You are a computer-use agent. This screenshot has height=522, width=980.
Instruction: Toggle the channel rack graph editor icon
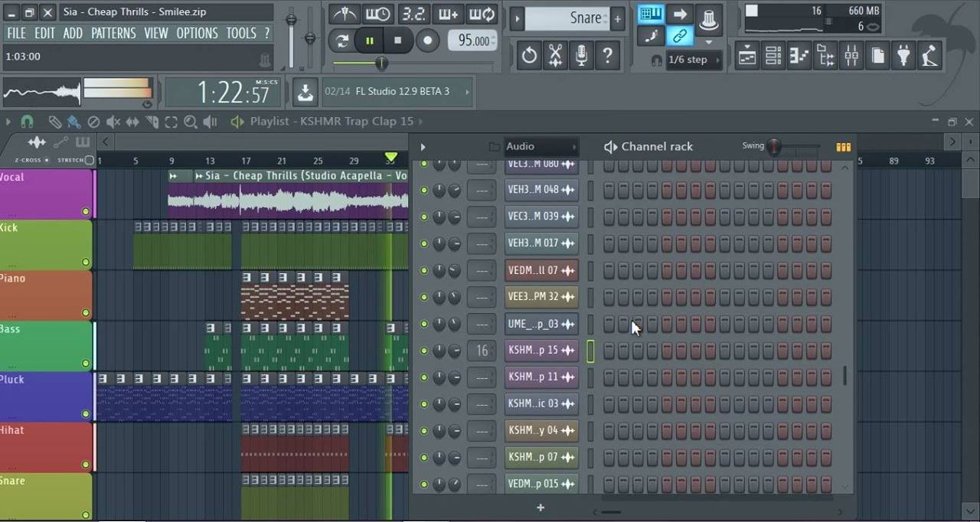coord(843,147)
